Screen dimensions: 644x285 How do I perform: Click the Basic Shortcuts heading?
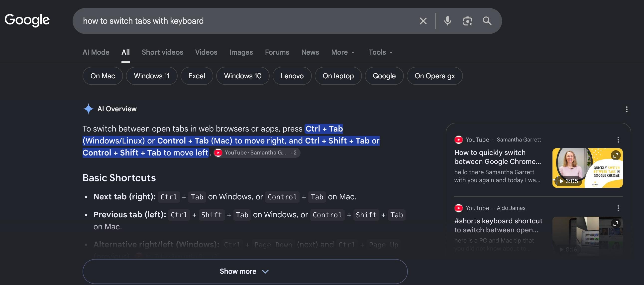pyautogui.click(x=119, y=178)
